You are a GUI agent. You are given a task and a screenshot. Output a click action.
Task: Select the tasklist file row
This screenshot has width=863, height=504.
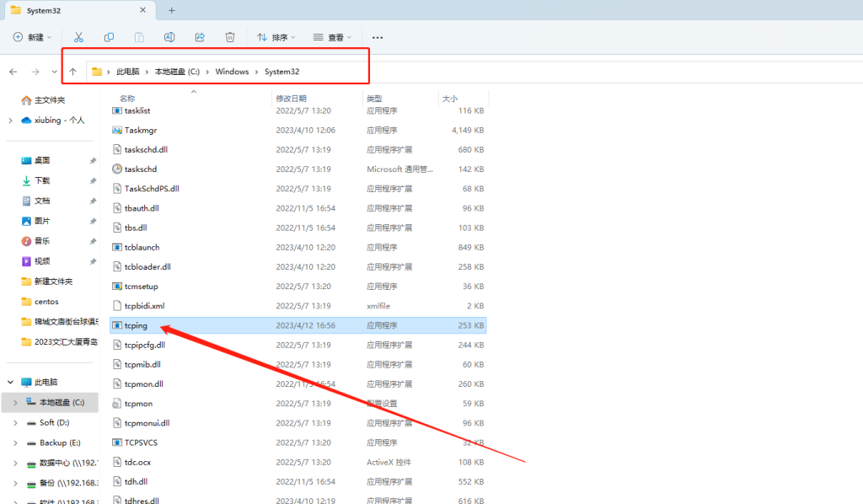coord(297,110)
